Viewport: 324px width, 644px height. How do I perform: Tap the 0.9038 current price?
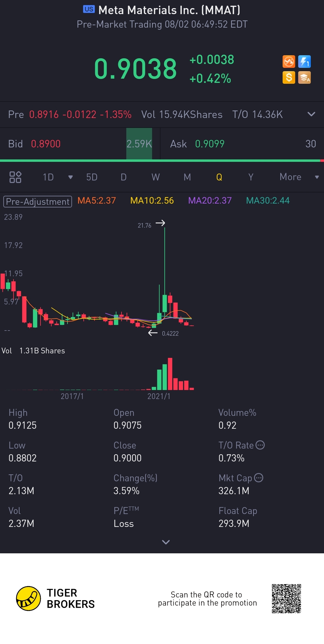click(135, 69)
